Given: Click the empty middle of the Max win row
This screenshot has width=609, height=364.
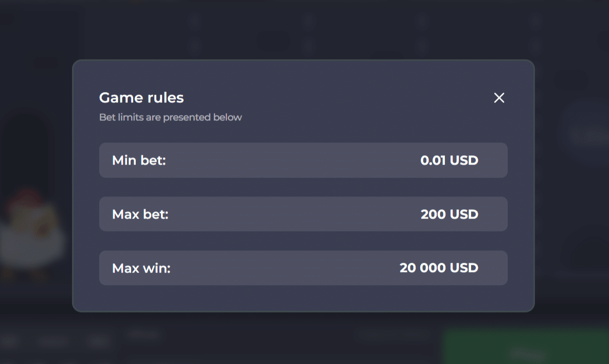Looking at the screenshot, I should click(283, 268).
